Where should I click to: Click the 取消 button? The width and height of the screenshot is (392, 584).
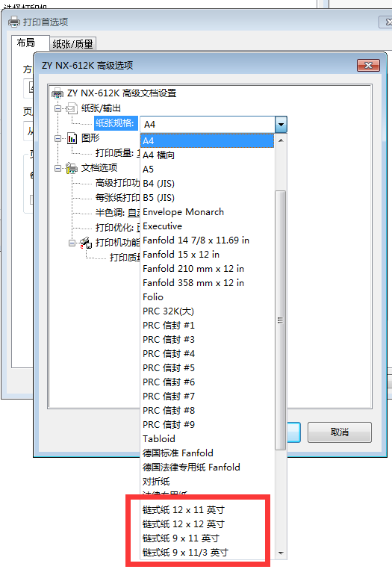(340, 432)
